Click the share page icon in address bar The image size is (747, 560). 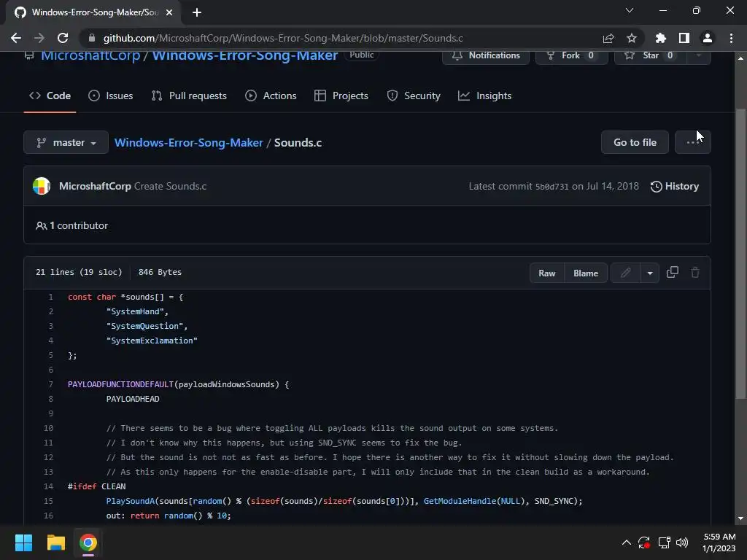[x=608, y=38]
